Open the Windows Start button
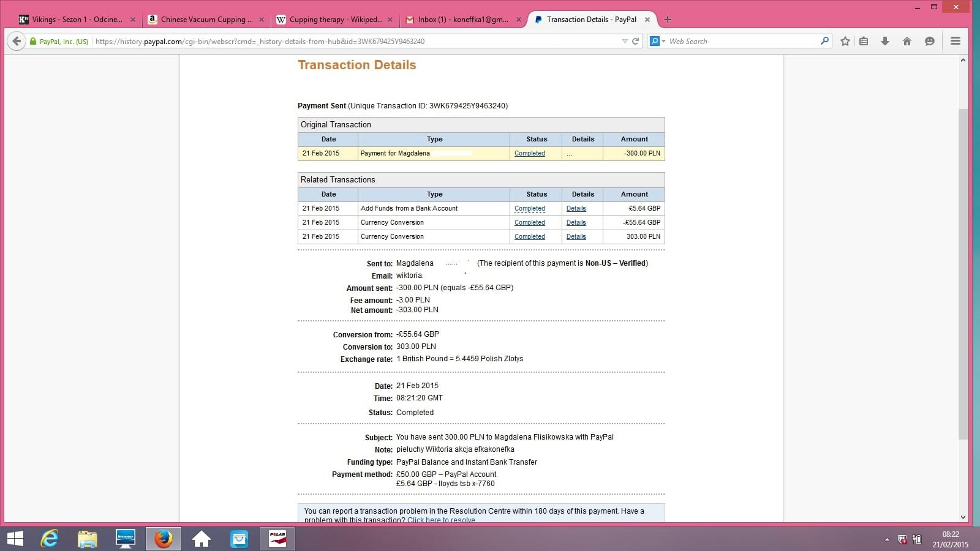The width and height of the screenshot is (980, 551). coord(15,539)
